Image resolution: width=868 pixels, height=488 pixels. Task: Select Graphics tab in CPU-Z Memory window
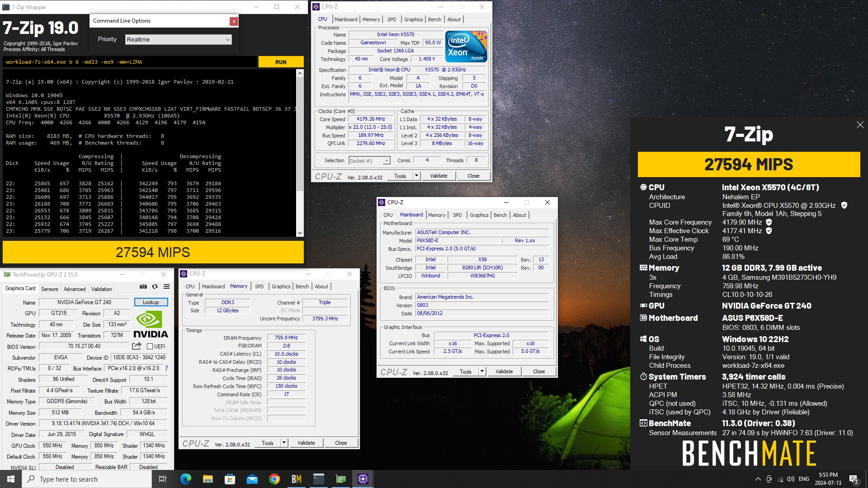pos(281,286)
